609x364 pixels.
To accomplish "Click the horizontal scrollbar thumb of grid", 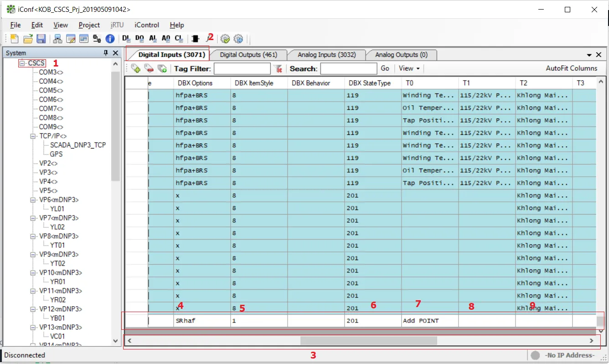I will point(368,340).
